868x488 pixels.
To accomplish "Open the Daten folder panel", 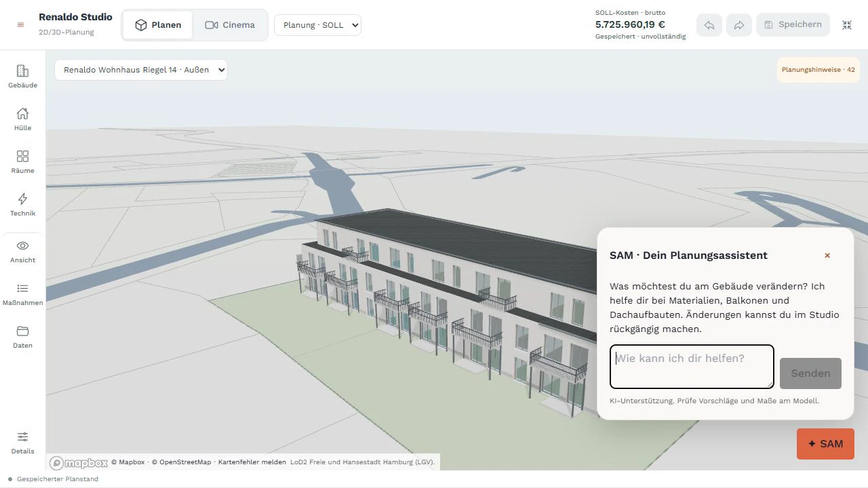I will (x=22, y=337).
